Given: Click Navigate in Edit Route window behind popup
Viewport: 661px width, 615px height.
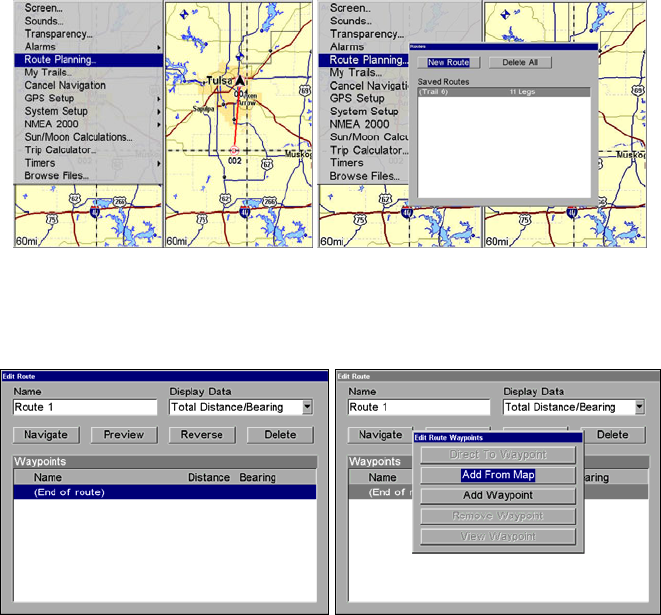Looking at the screenshot, I should [x=380, y=435].
